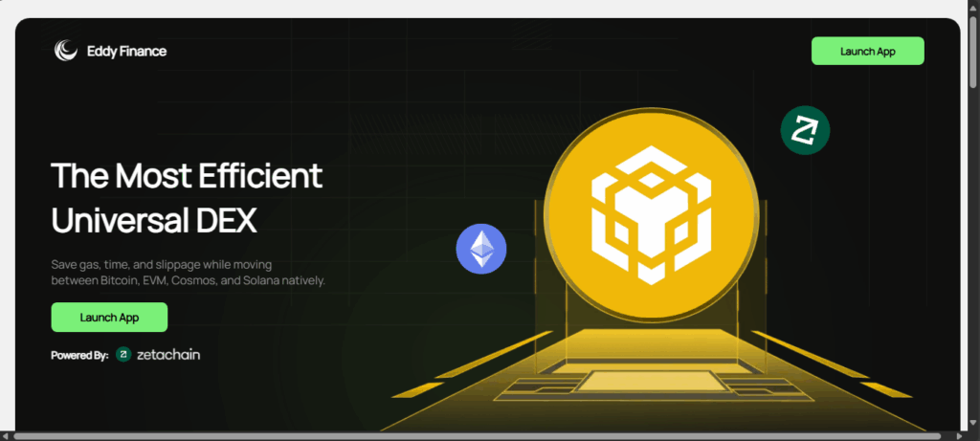
Task: Click the Eddy Finance brand name
Action: (126, 51)
